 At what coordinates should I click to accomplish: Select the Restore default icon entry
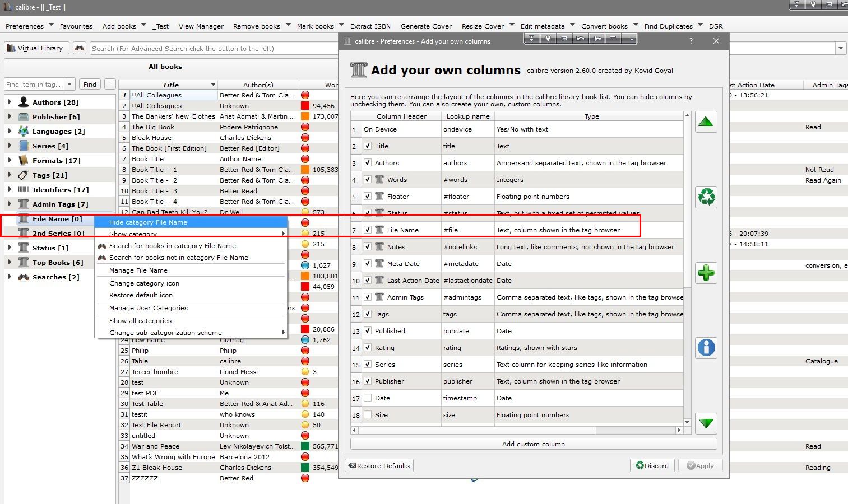coord(191,295)
